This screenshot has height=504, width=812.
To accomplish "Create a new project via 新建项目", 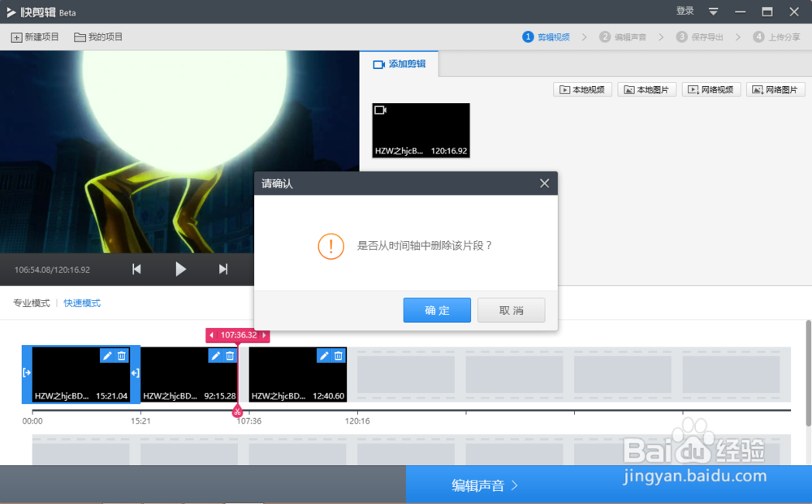I will tap(35, 37).
